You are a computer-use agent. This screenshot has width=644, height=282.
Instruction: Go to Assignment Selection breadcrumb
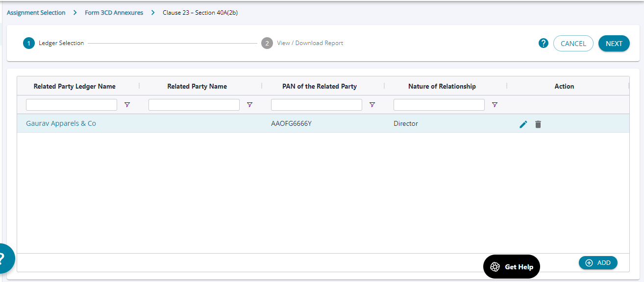pyautogui.click(x=36, y=13)
